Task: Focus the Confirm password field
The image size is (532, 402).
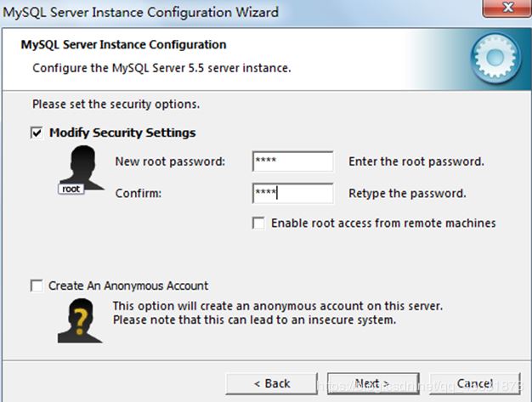Action: (292, 194)
